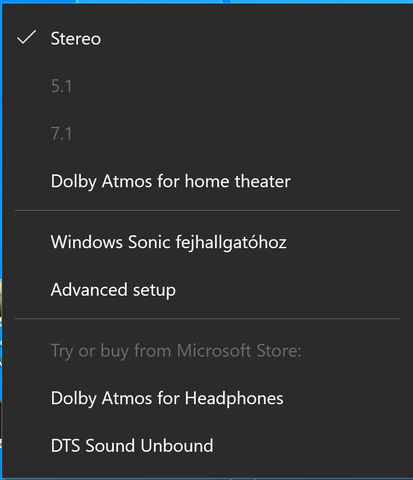
Task: Click the disabled 5.1 surround entry
Action: pyautogui.click(x=207, y=86)
